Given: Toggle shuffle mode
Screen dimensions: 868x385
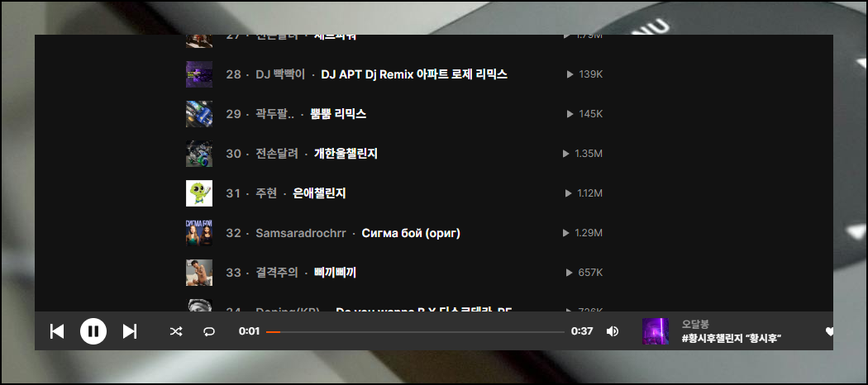Looking at the screenshot, I should point(175,331).
